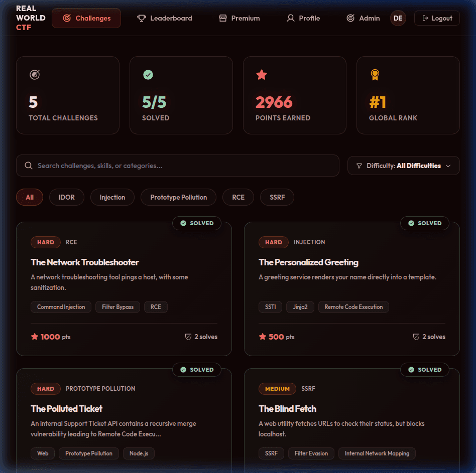Open the Leaderboard page
The width and height of the screenshot is (476, 473).
click(x=165, y=18)
